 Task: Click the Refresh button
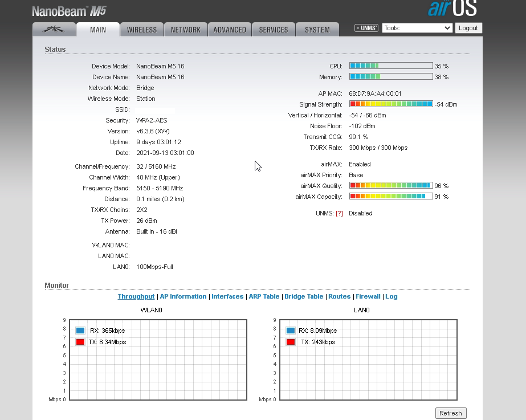tap(451, 413)
